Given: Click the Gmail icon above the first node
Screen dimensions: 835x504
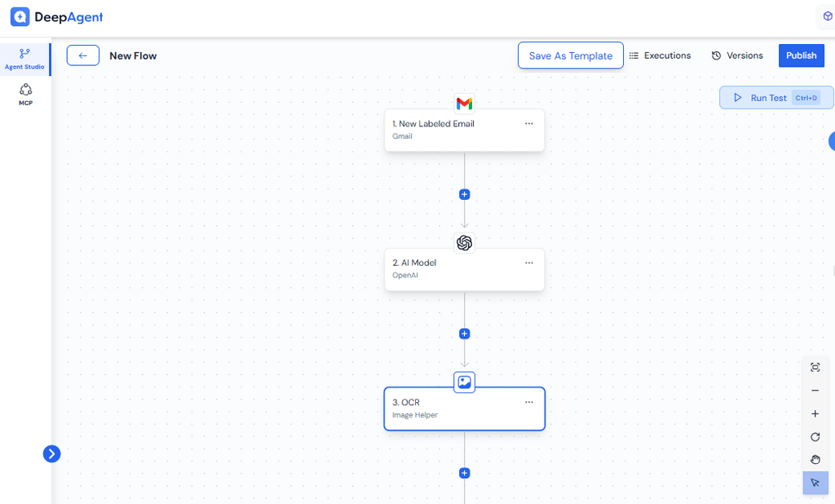Looking at the screenshot, I should 464,104.
